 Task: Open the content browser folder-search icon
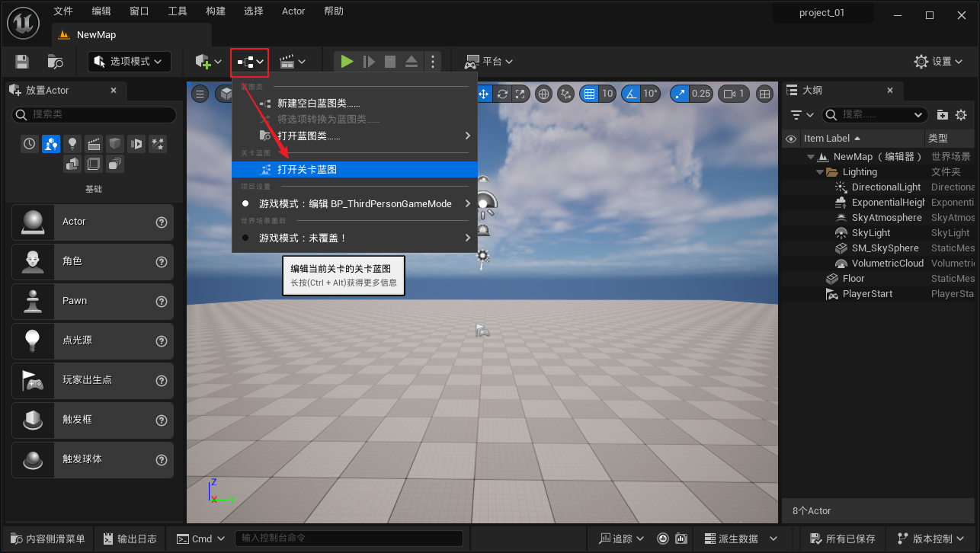click(55, 62)
